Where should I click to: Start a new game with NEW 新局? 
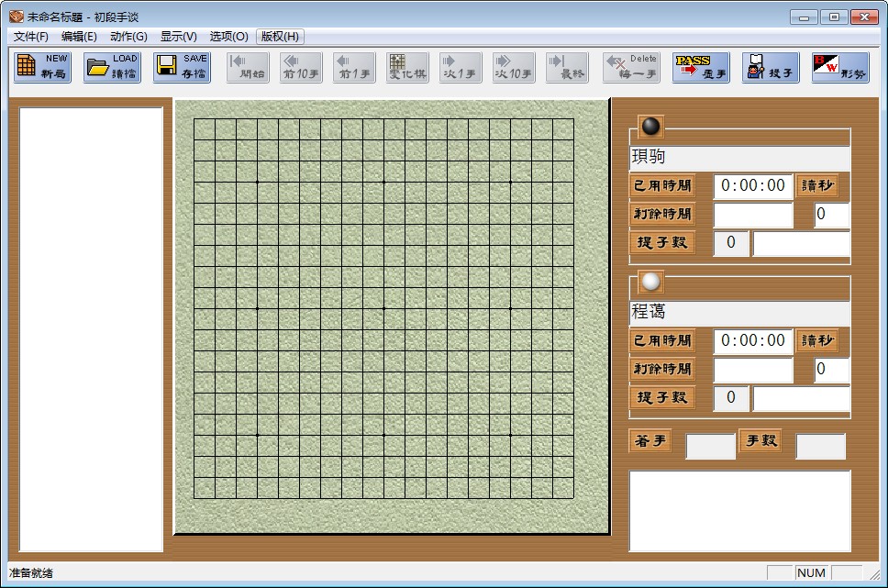click(x=42, y=67)
